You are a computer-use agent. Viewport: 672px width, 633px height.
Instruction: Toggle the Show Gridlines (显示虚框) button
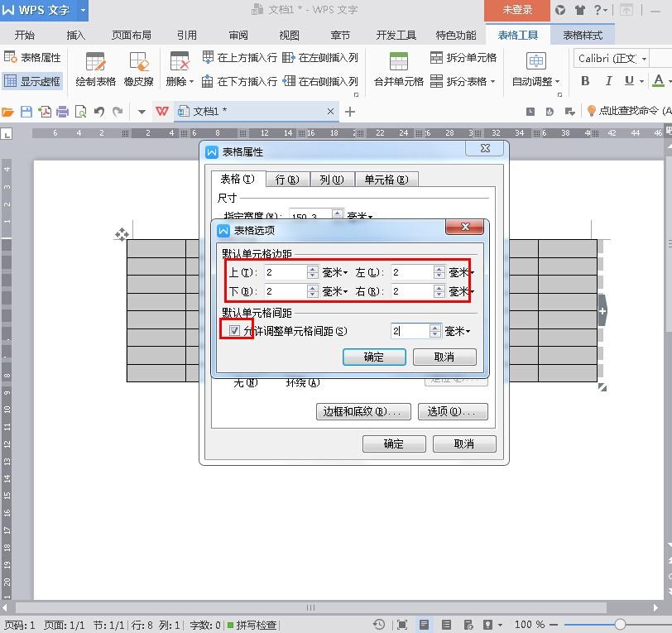[x=32, y=81]
